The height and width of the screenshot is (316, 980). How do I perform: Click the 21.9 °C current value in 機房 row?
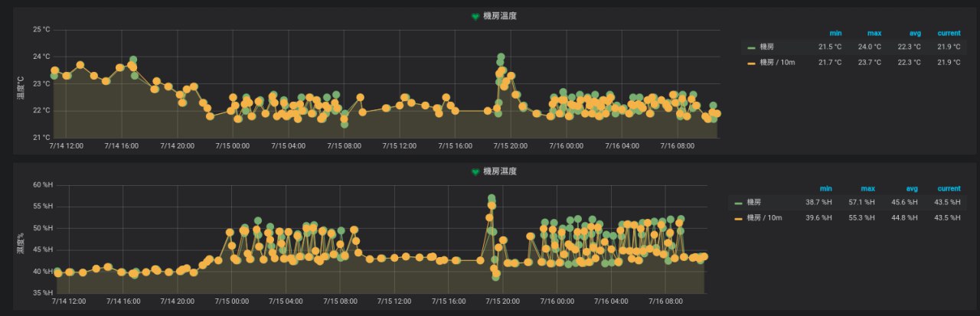click(x=949, y=47)
